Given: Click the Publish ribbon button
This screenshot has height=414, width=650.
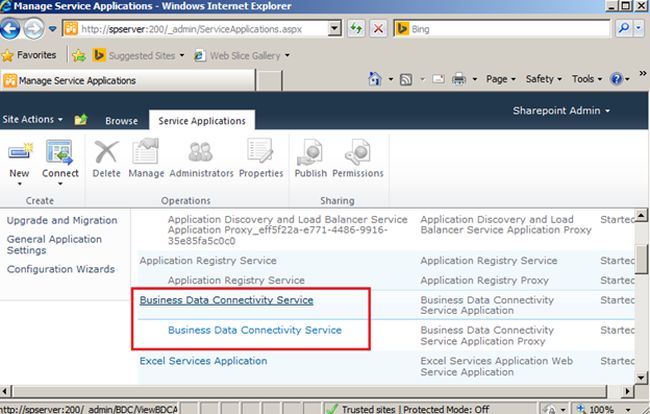Looking at the screenshot, I should tap(310, 159).
